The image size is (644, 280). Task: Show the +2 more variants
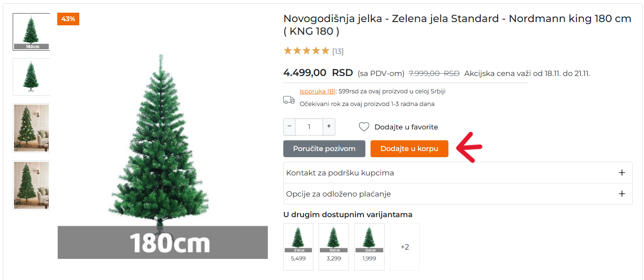tap(405, 247)
